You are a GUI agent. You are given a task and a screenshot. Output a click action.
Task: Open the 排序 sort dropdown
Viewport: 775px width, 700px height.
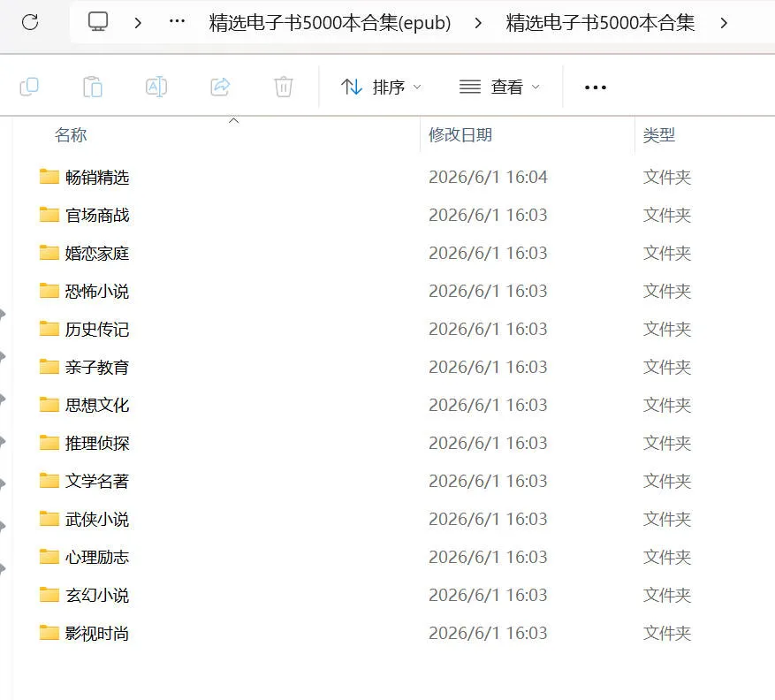381,87
